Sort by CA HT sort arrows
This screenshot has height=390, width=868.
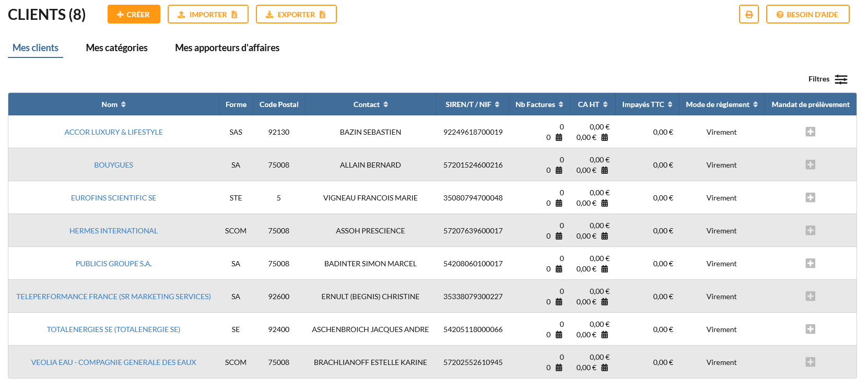(605, 104)
